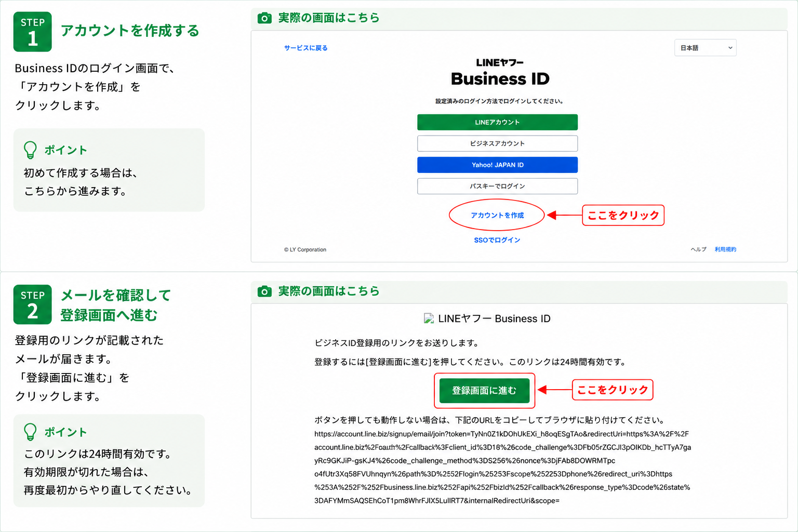
Task: Click the lightbulb icon in Step 2's ポイント box
Action: (31, 432)
